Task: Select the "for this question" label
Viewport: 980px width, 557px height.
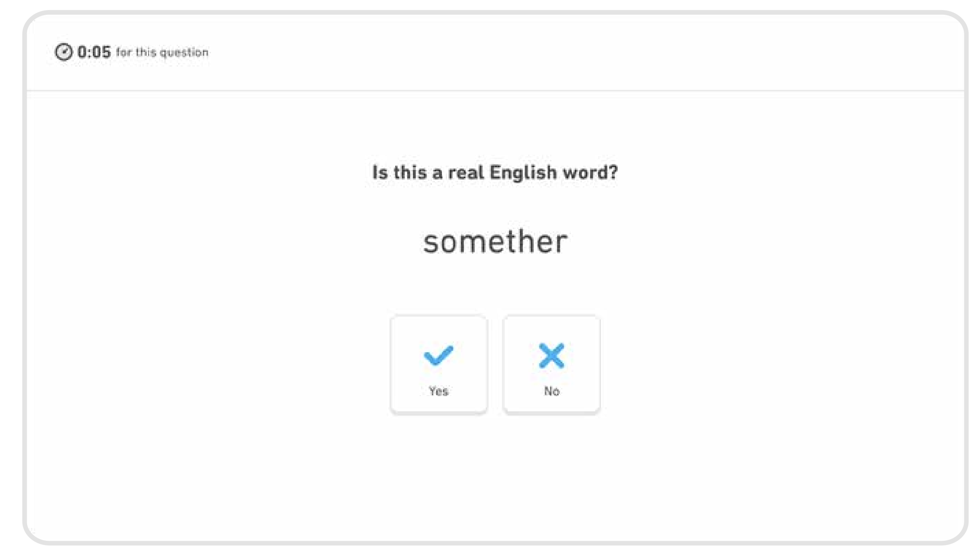Action: tap(162, 52)
